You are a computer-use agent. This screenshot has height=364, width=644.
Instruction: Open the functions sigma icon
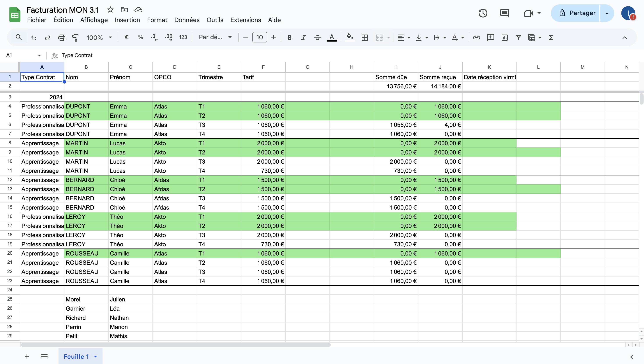click(551, 37)
